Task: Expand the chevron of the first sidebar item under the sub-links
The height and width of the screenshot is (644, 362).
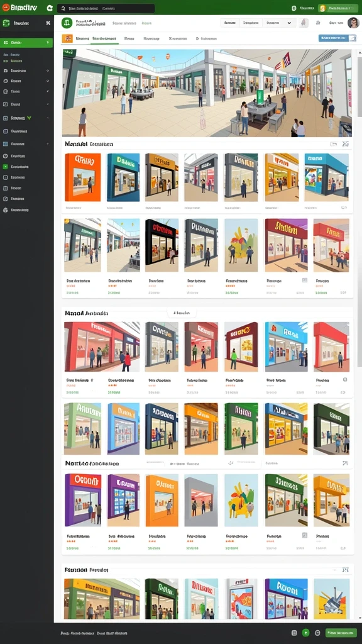Action: [x=48, y=70]
